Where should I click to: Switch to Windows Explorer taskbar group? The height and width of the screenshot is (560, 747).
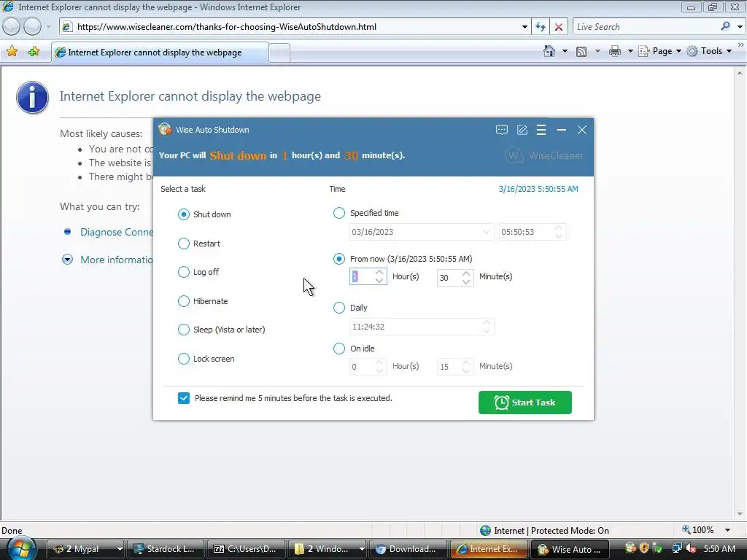(x=328, y=549)
